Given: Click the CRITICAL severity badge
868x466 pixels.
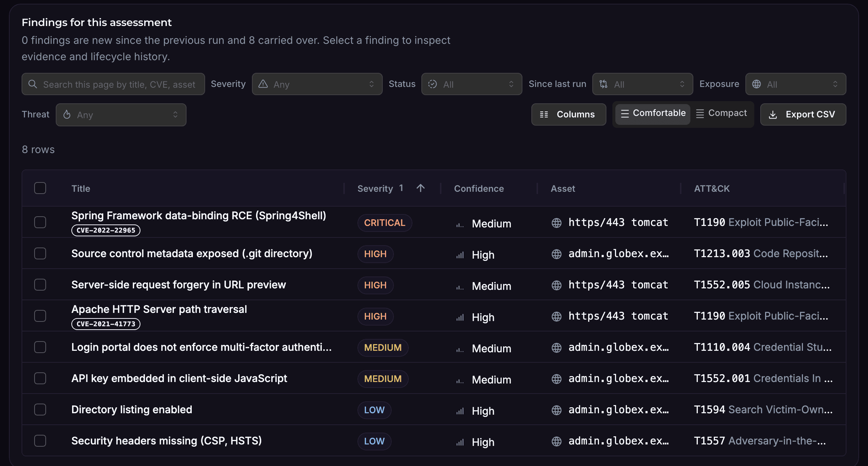Looking at the screenshot, I should 385,223.
